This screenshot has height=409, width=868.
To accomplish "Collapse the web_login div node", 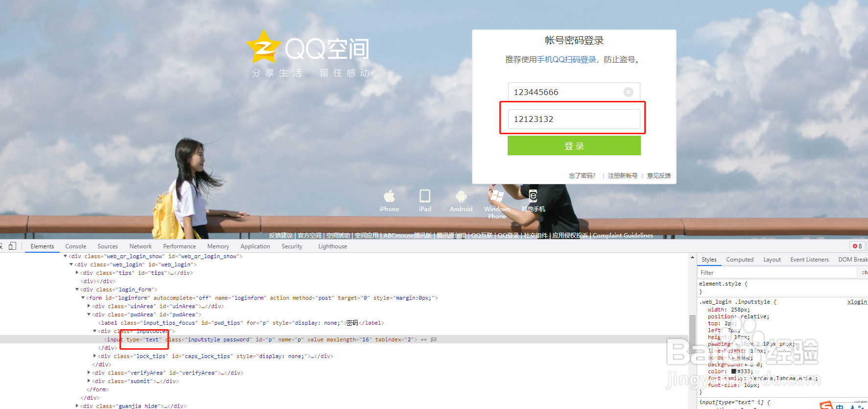I will 71,265.
